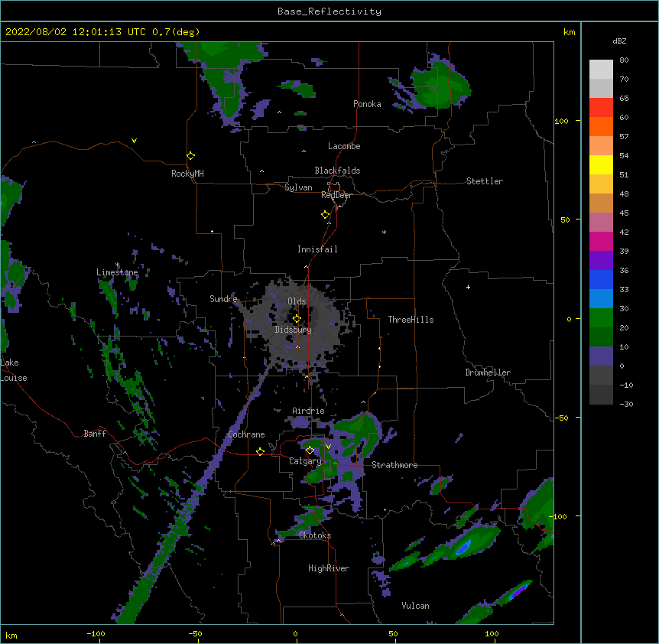Click the -50 tick on horizontal axis
Screen dimensions: 659x644
(195, 634)
